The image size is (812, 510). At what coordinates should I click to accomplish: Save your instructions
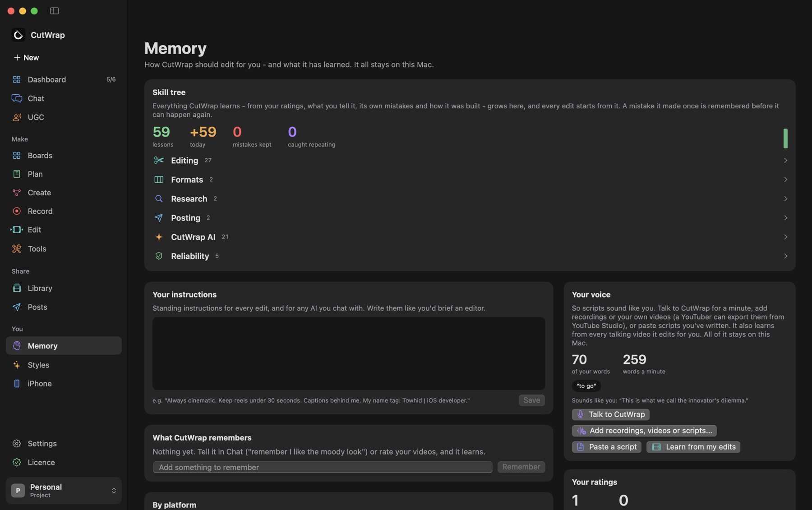click(x=531, y=400)
